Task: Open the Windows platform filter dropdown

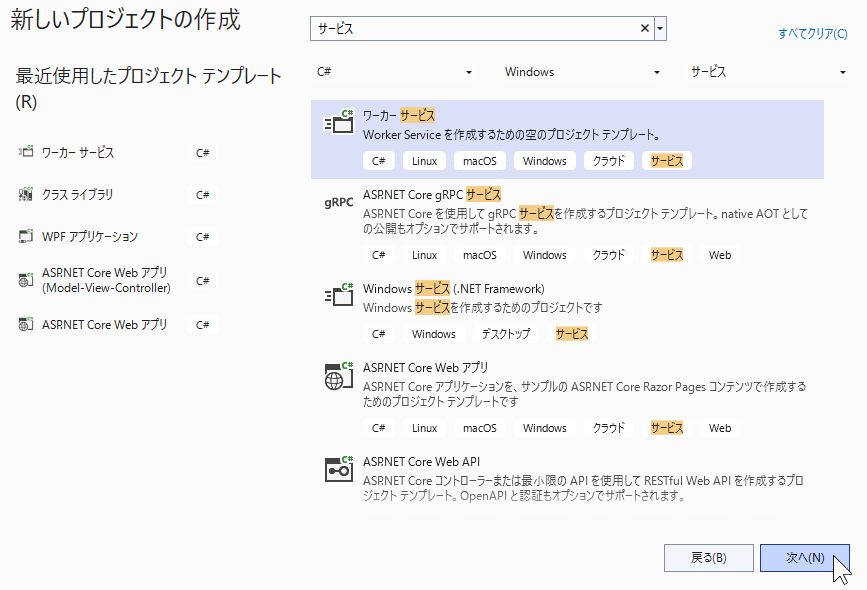Action: tap(582, 72)
